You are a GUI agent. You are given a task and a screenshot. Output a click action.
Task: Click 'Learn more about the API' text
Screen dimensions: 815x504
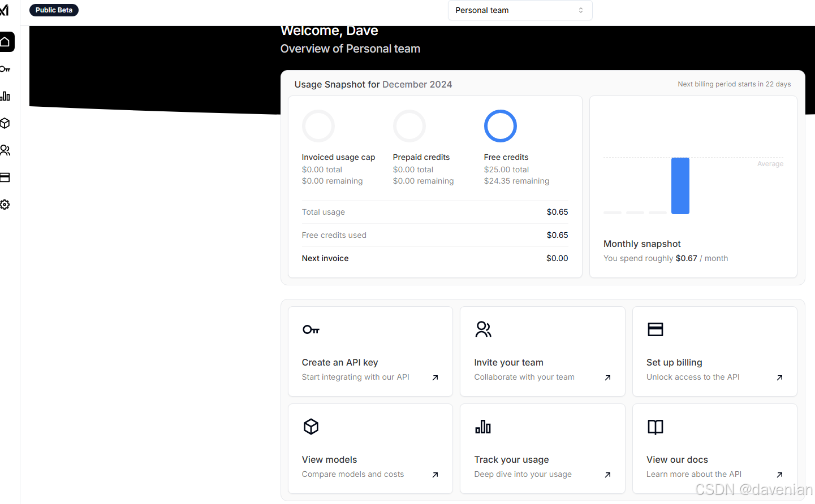(x=694, y=474)
